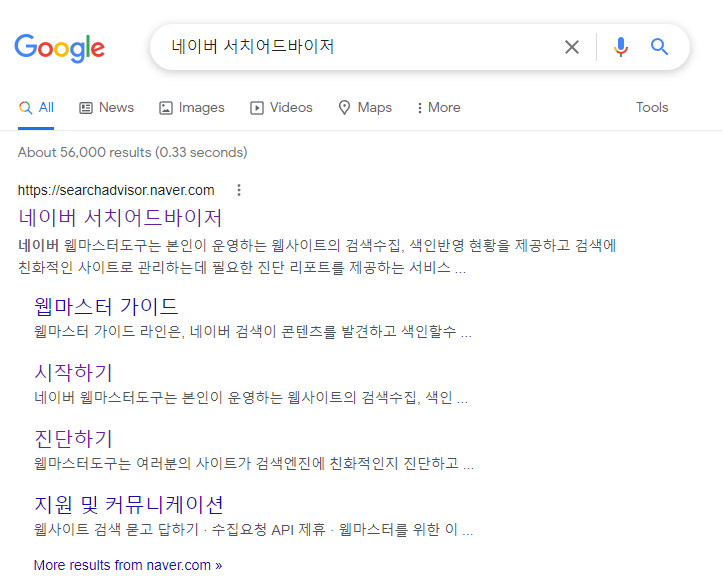Open the 네이버 서치어드바이저 result title
This screenshot has width=723, height=580.
tap(120, 218)
